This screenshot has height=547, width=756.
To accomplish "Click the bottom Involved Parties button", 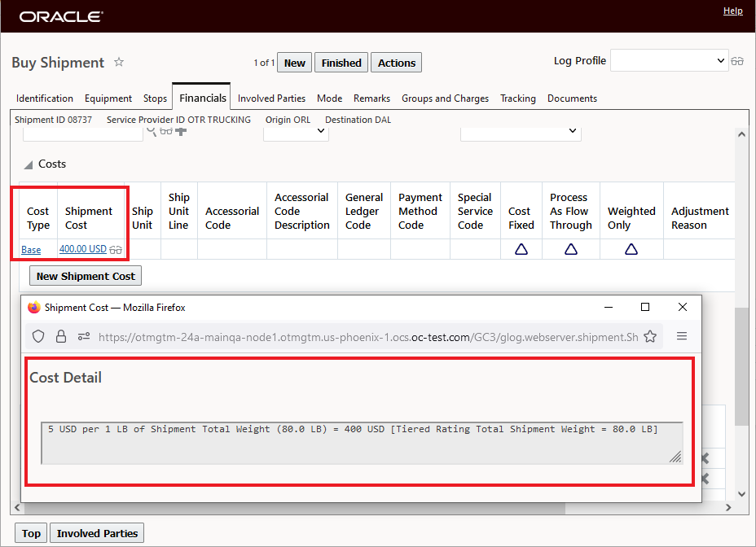I will click(x=97, y=533).
